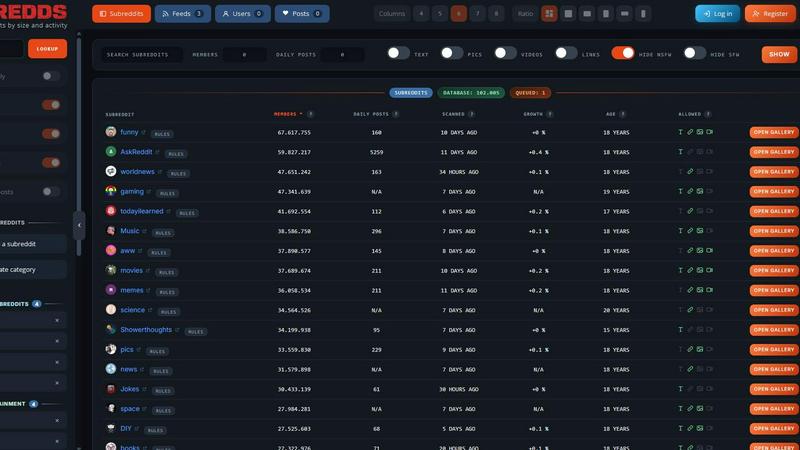This screenshot has height=450, width=800.
Task: Select the mosaic ratio layout icon
Action: [x=549, y=14]
